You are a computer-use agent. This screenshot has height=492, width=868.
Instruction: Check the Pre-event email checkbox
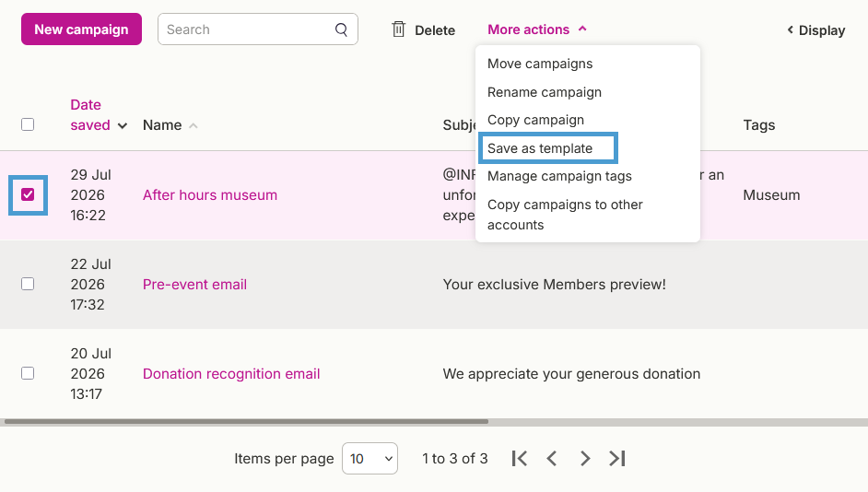click(28, 284)
